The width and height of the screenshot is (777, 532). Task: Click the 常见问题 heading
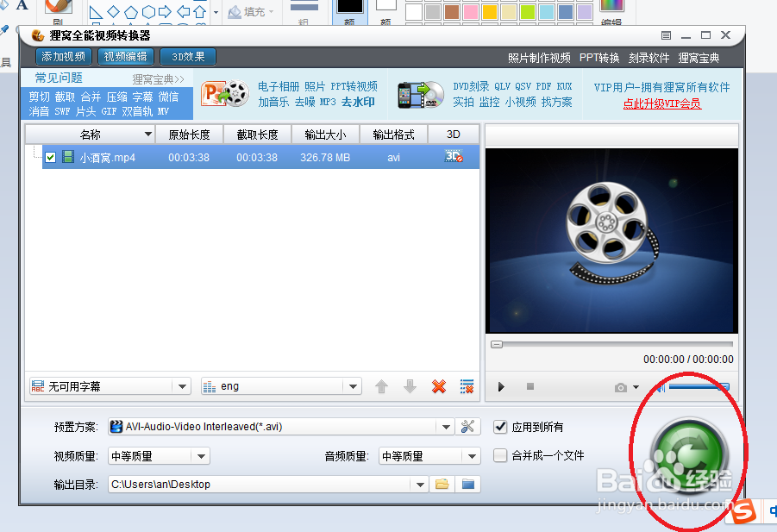coord(59,78)
